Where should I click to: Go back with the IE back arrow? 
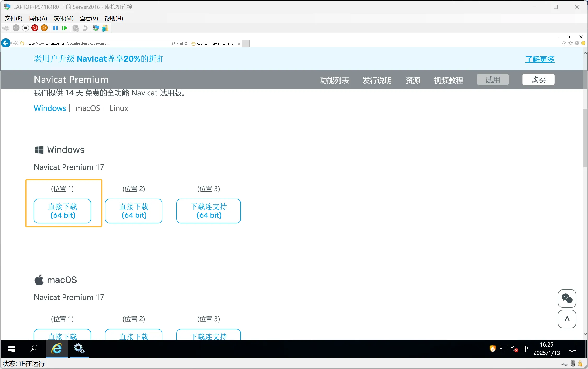(x=6, y=43)
